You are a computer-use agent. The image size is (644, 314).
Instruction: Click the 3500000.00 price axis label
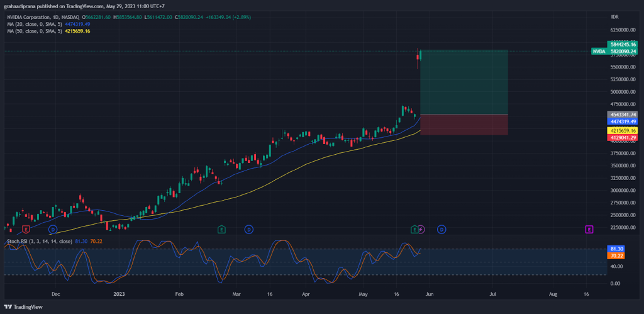click(x=624, y=165)
